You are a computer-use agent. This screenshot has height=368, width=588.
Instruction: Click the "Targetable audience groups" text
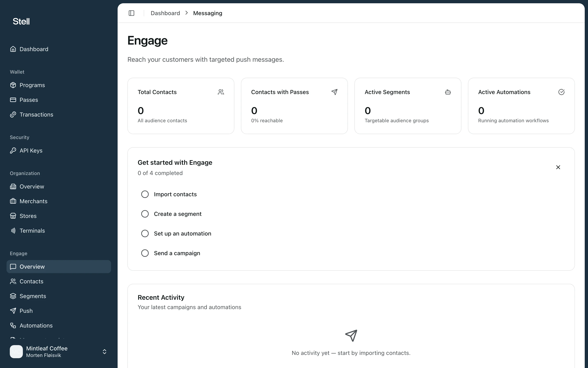396,121
